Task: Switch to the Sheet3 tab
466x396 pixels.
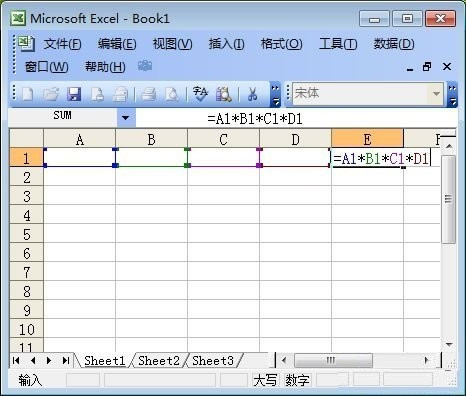Action: 213,361
